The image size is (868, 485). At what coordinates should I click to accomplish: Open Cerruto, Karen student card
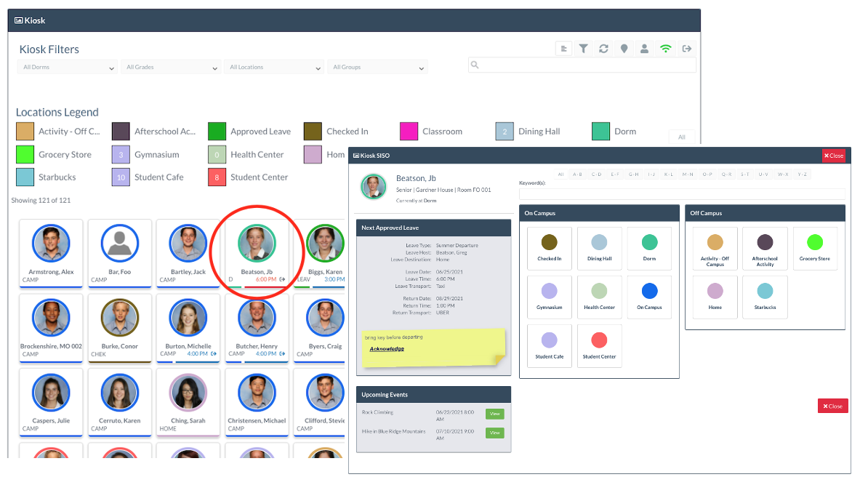119,402
